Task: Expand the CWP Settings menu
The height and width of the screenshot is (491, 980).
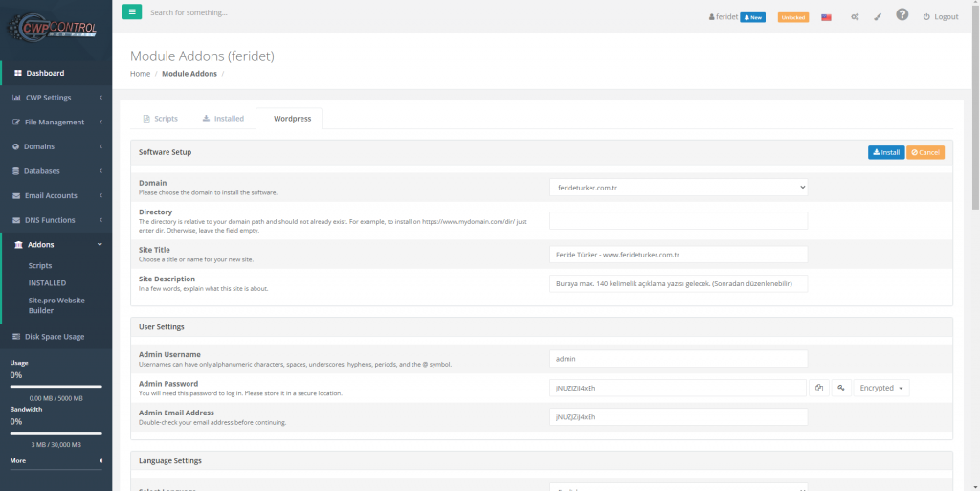Action: click(x=56, y=98)
